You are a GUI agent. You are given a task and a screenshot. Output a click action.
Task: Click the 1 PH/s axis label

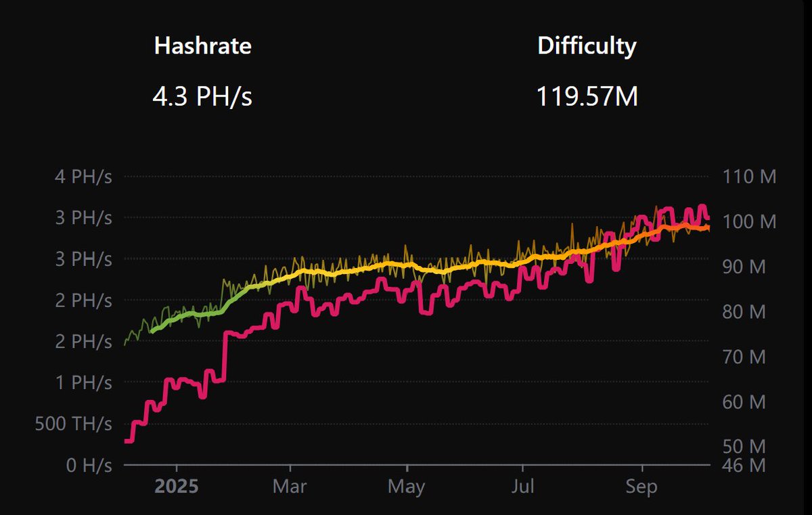[x=85, y=382]
